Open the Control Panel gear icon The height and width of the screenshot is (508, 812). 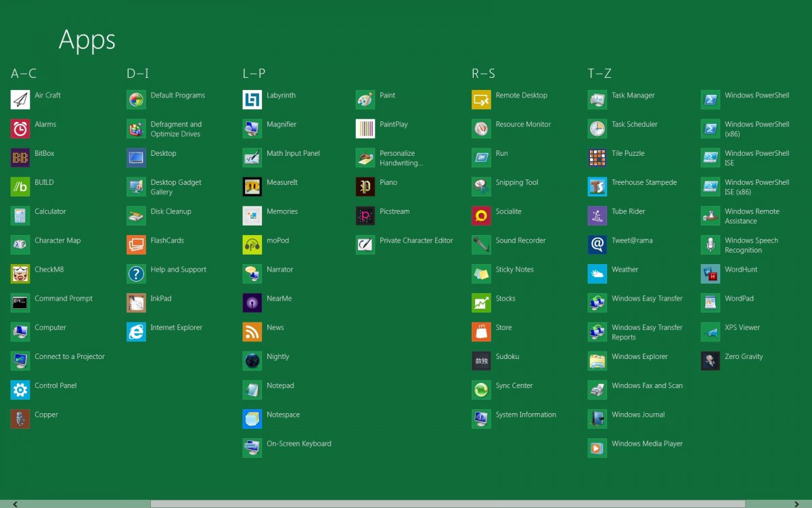click(x=20, y=390)
